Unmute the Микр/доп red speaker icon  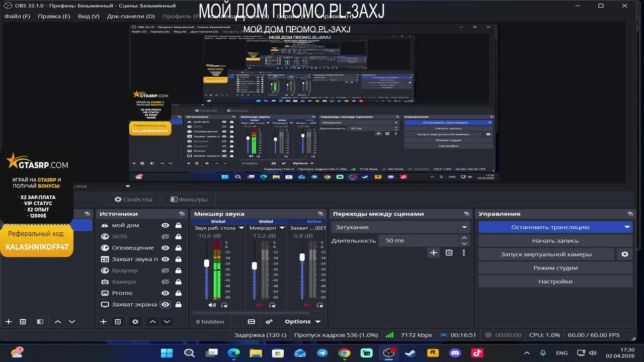click(x=260, y=305)
